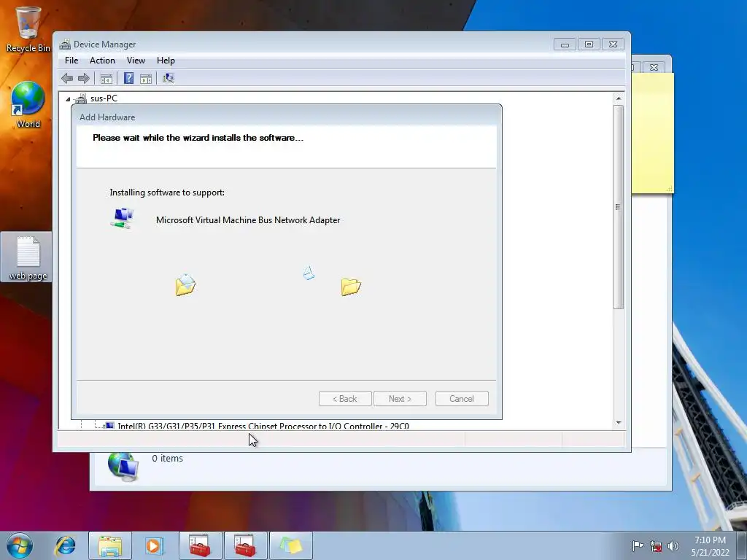Open Windows Explorer from taskbar
Screen dimensions: 747x560
(x=110, y=545)
